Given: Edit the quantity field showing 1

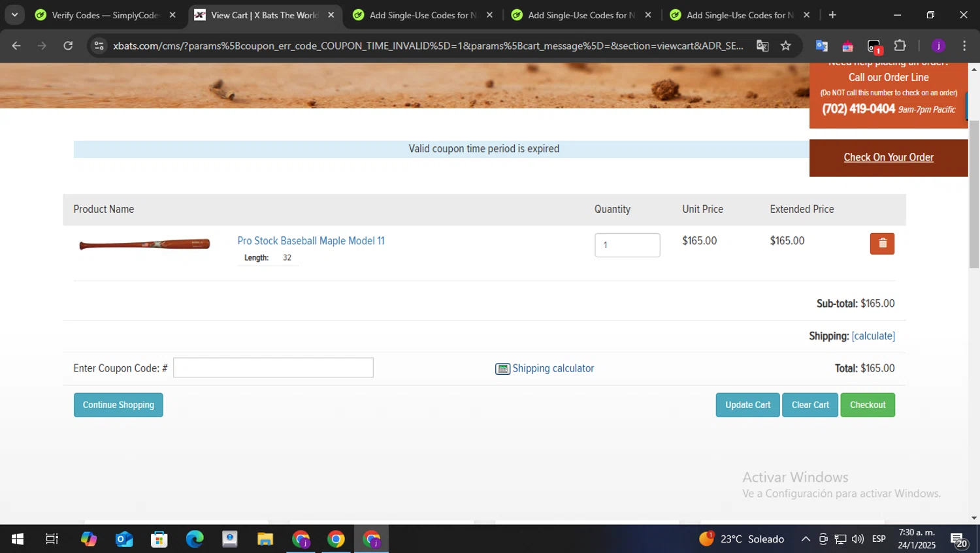Looking at the screenshot, I should pos(627,245).
